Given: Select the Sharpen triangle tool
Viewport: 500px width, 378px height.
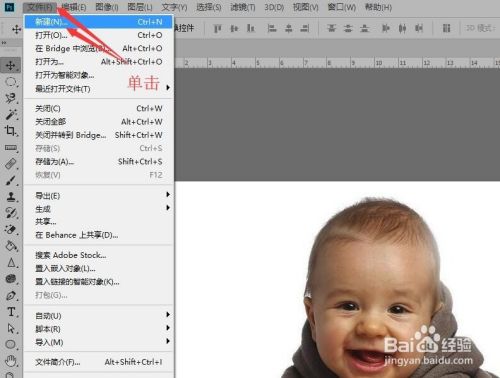Looking at the screenshot, I should point(11,263).
